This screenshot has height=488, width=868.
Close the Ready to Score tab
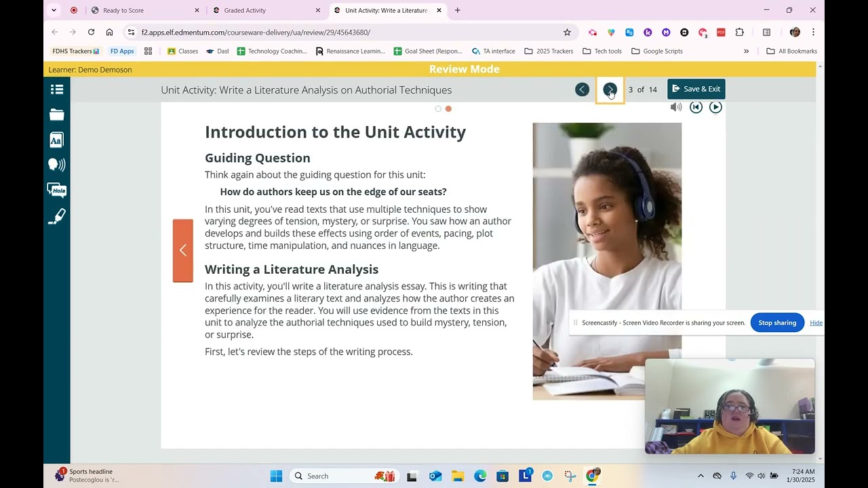point(197,10)
